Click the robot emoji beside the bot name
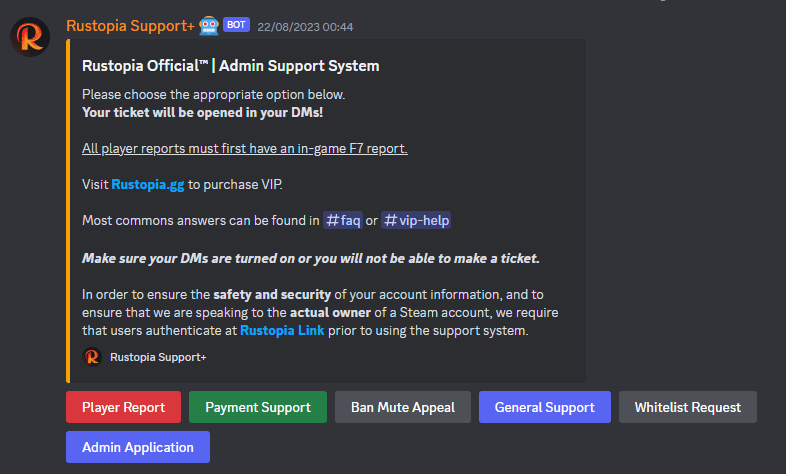 point(208,25)
